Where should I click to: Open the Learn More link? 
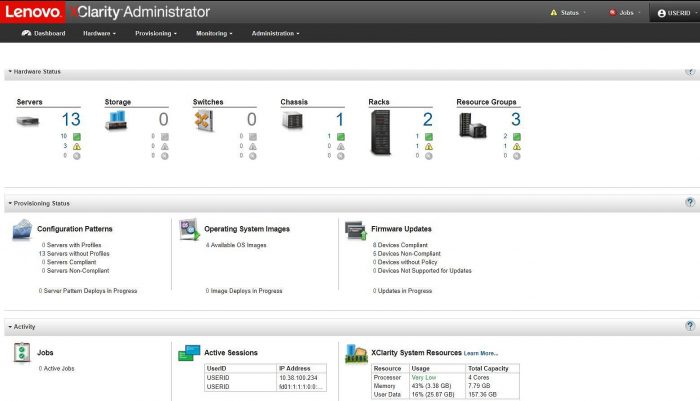[481, 353]
